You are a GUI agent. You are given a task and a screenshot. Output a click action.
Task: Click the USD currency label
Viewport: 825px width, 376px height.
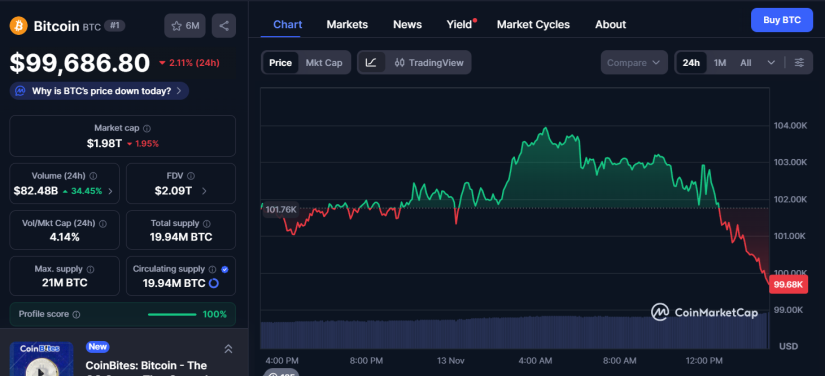(x=788, y=346)
